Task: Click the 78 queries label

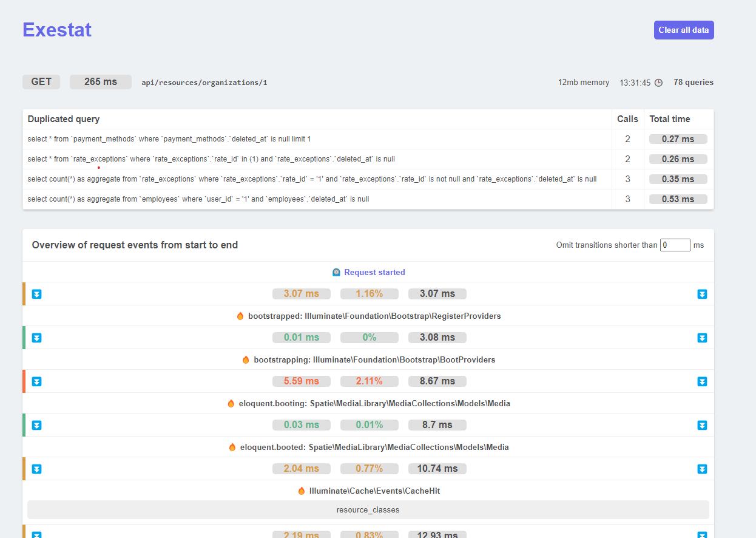Action: click(x=693, y=83)
